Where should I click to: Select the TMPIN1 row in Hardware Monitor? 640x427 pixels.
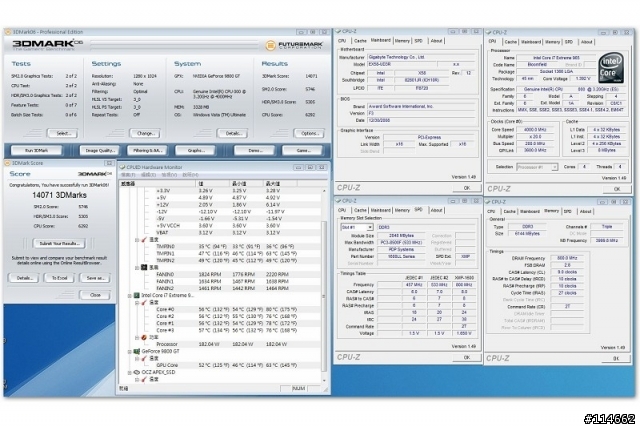pos(220,254)
